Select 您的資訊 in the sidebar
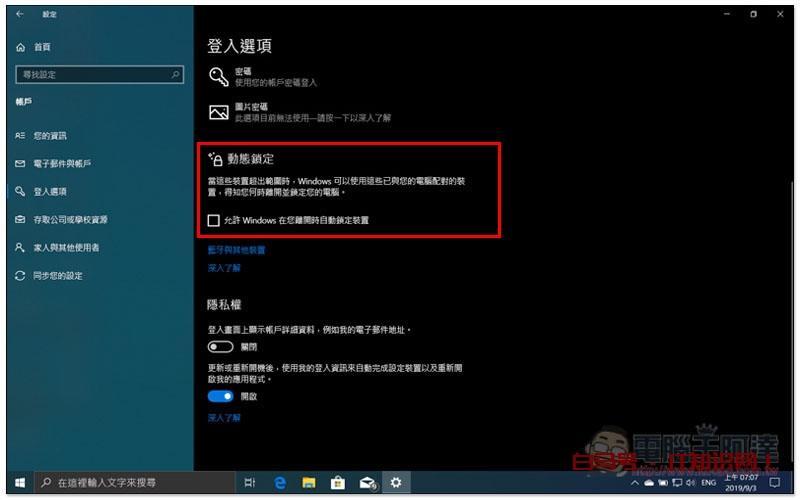This screenshot has height=500, width=800. pyautogui.click(x=50, y=135)
